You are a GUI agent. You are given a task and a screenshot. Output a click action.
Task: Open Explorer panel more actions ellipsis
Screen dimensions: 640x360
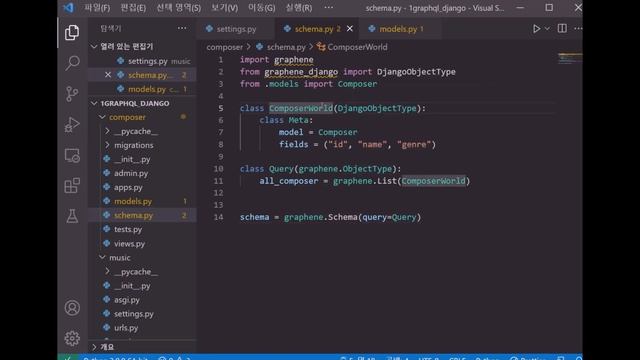182,28
